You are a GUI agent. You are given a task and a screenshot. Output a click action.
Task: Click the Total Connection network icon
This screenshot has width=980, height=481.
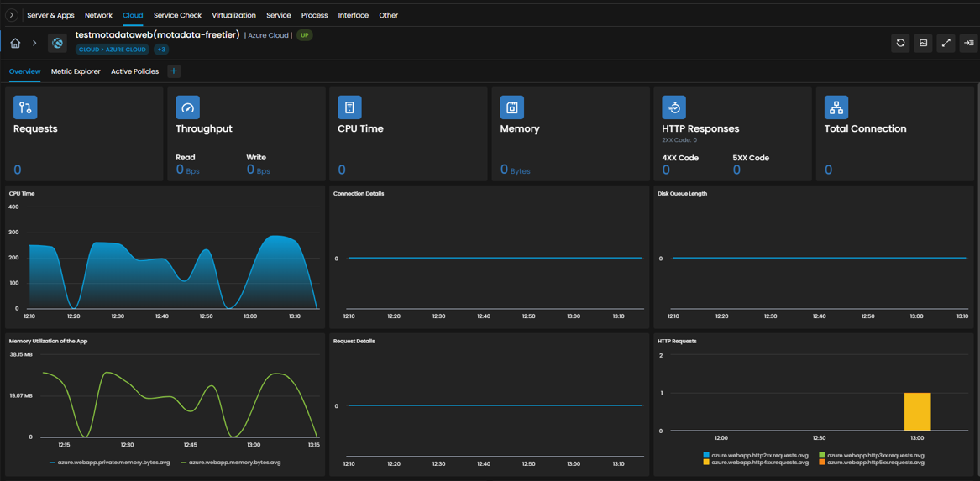pos(836,107)
